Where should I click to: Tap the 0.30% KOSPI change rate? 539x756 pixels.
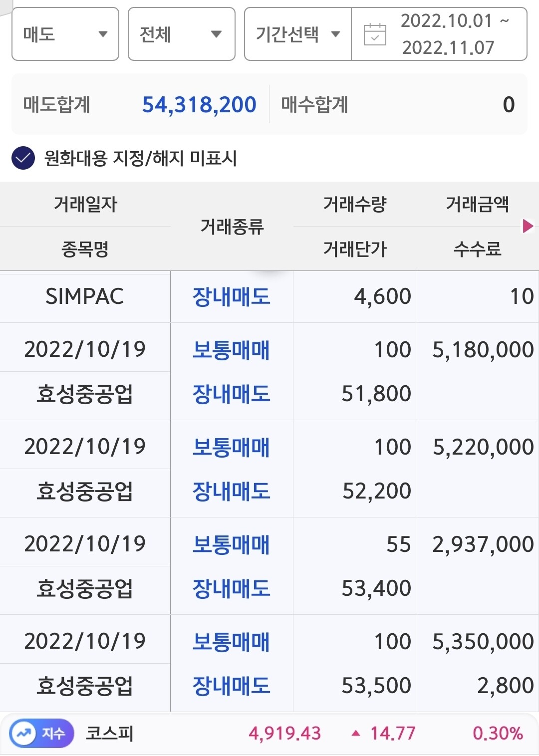click(497, 733)
